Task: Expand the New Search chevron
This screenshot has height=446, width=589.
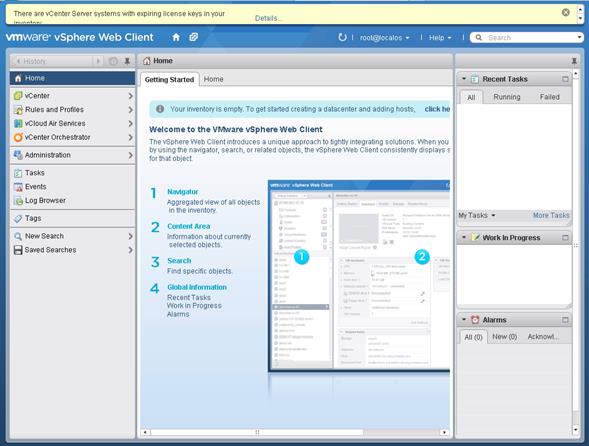Action: click(130, 236)
